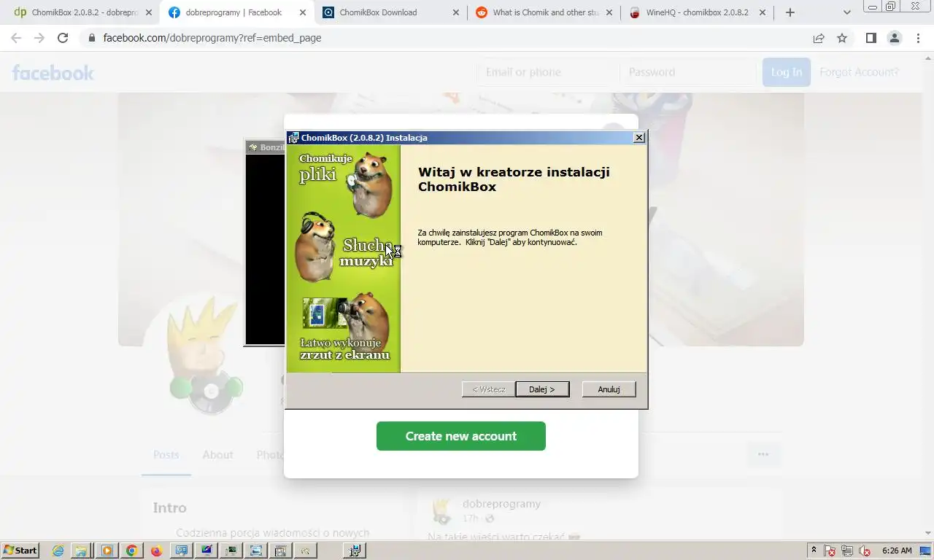Open the Chrome three-dot menu
The width and height of the screenshot is (934, 560).
[x=919, y=38]
